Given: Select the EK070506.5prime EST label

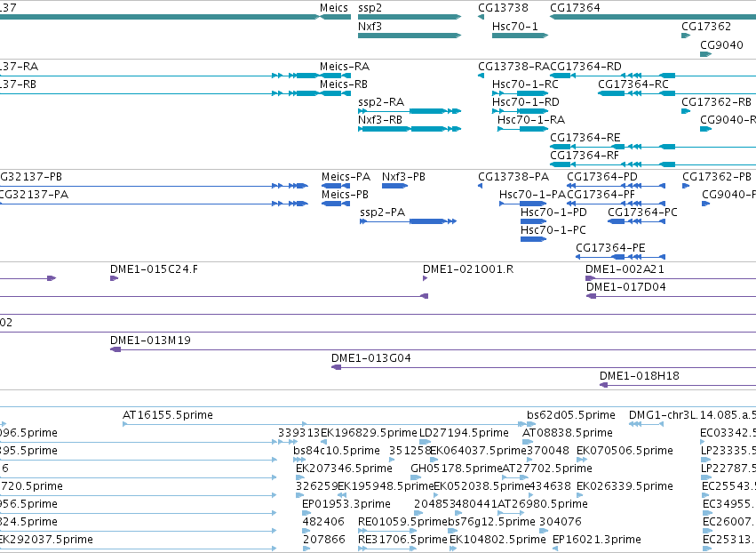Looking at the screenshot, I should click(x=625, y=451).
